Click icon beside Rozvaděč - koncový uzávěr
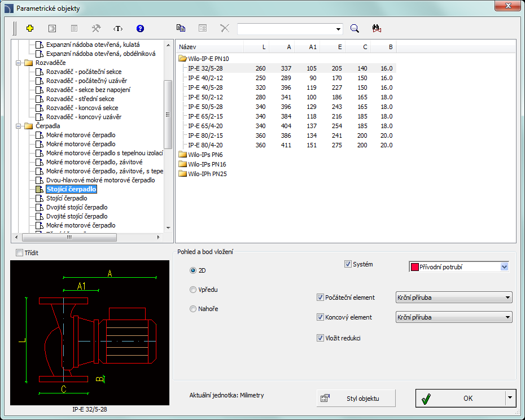Screen dimensions: 525x420 [40, 117]
